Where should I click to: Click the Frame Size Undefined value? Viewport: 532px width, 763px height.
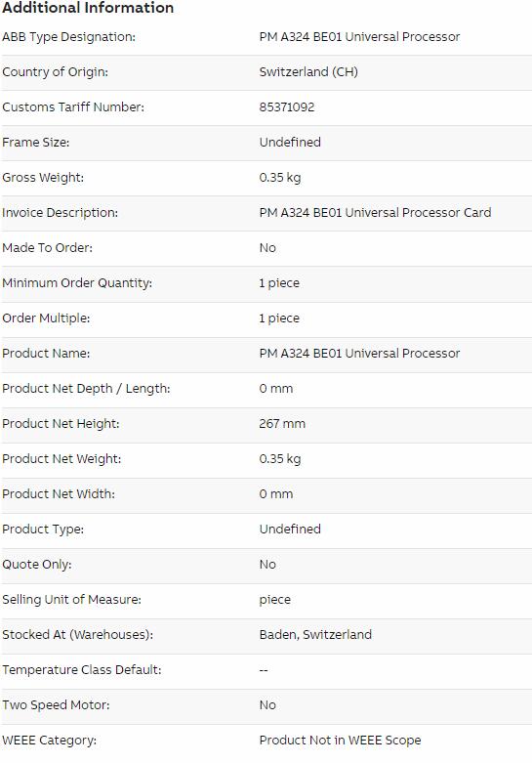[290, 142]
